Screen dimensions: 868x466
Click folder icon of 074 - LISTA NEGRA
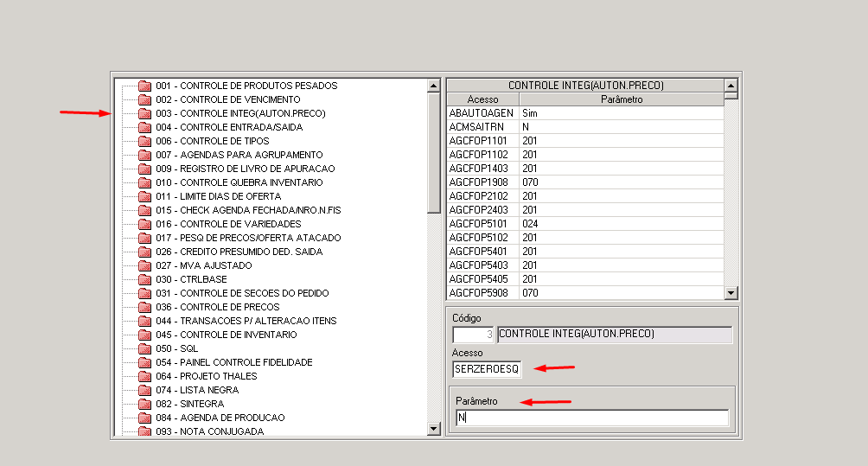(x=144, y=390)
